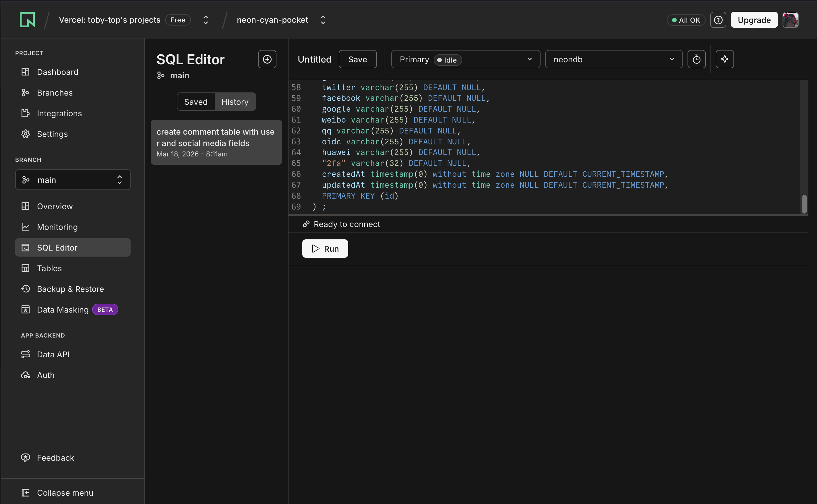This screenshot has height=504, width=817.
Task: Open Auth page
Action: tap(73, 375)
